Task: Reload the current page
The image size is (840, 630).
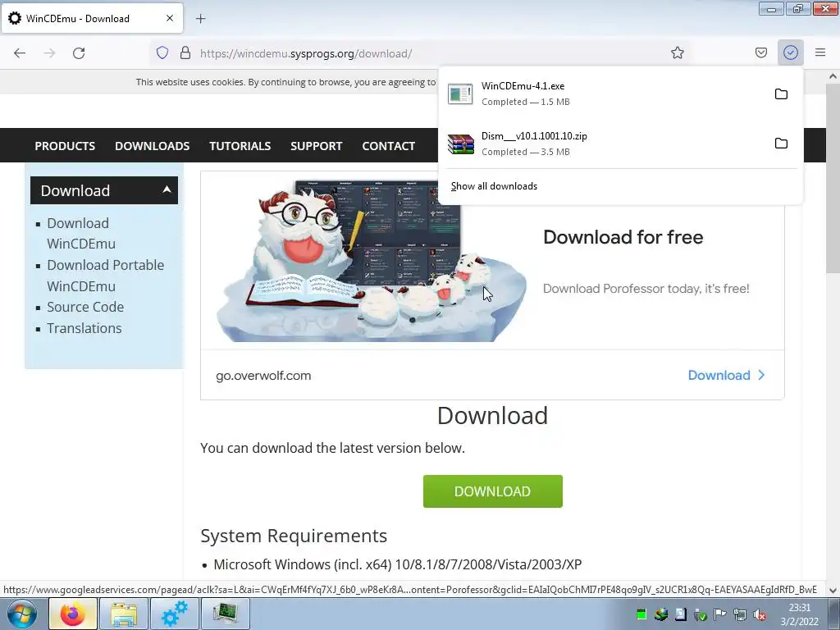Action: [79, 53]
